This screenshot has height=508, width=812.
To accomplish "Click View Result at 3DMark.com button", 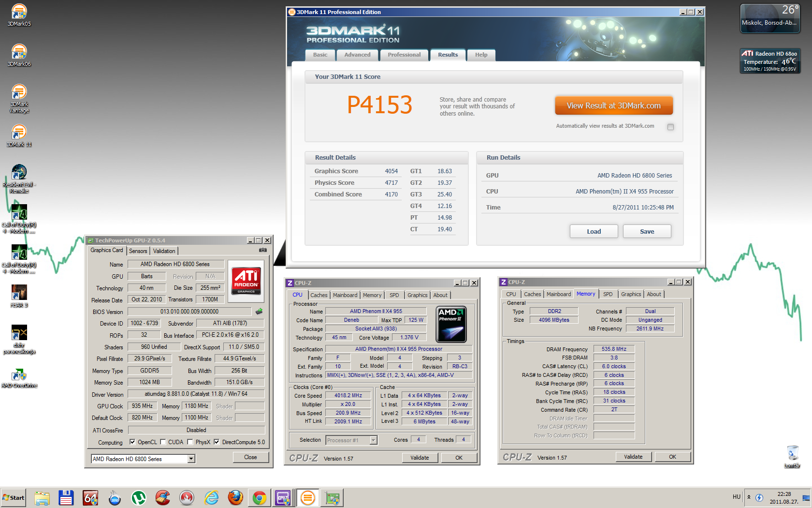I will (614, 105).
